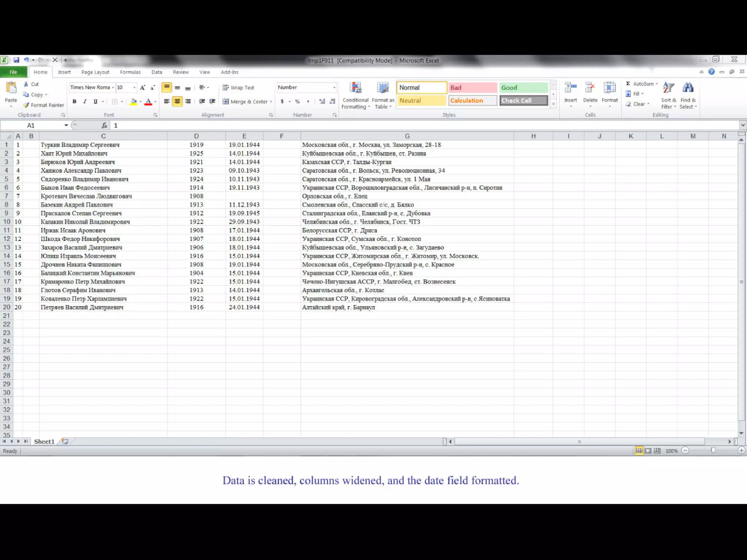Expand the Clear dropdown in the Editing group
Viewport: 747px width, 560px height.
pyautogui.click(x=648, y=104)
